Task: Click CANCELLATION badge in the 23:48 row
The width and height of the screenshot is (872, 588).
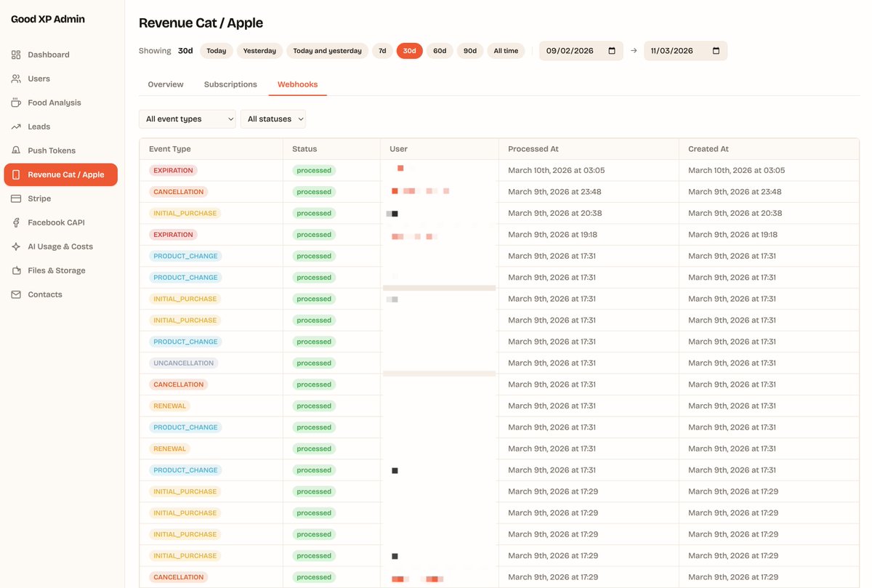Action: 178,192
